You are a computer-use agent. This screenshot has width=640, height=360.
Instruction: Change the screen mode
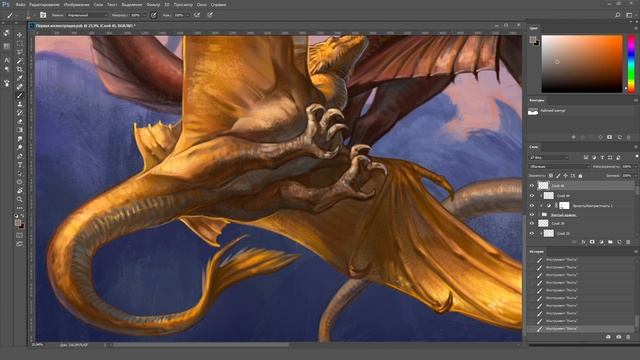pyautogui.click(x=20, y=244)
